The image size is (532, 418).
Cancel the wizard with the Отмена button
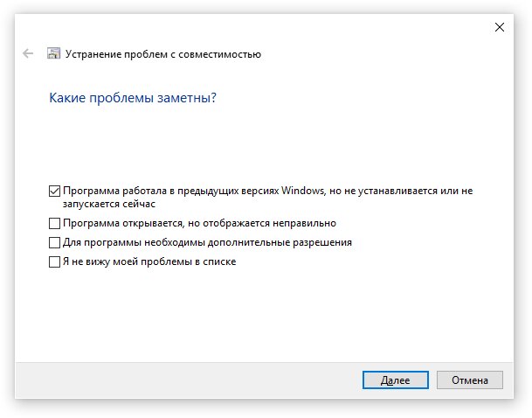470,380
